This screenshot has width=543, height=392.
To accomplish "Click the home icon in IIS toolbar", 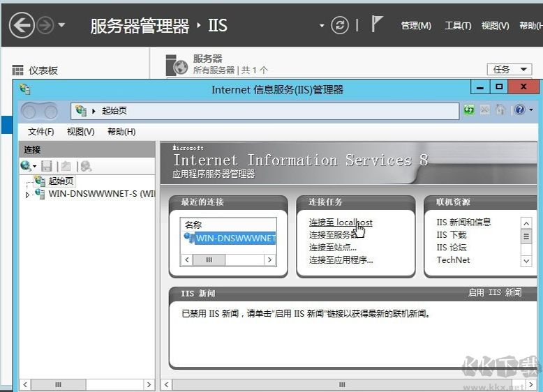I will click(500, 110).
